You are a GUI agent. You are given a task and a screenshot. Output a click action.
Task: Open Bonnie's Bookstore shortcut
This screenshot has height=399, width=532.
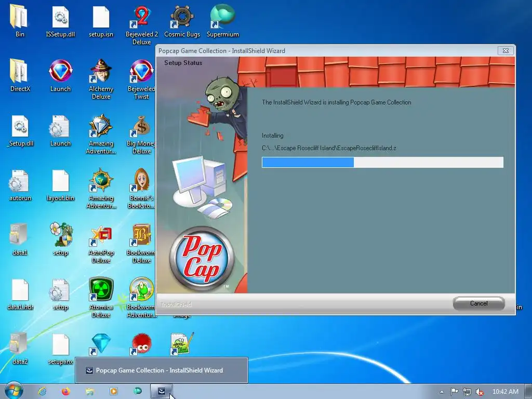pos(141,189)
